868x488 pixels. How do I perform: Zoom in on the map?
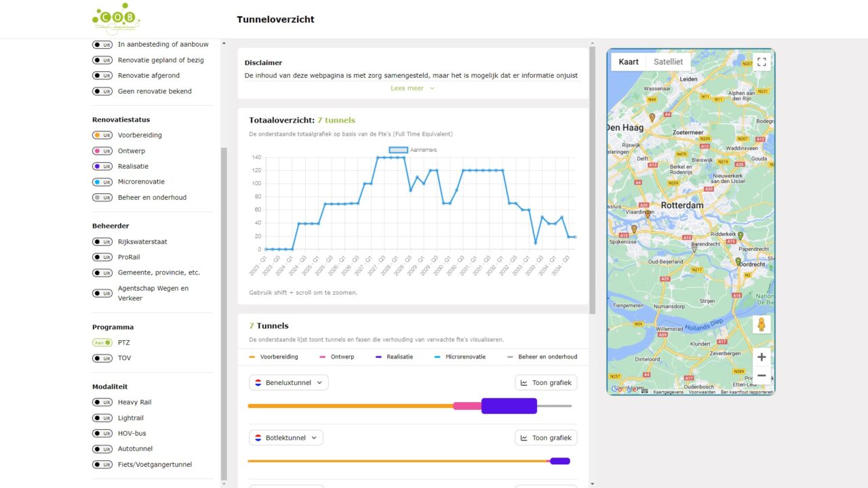761,357
